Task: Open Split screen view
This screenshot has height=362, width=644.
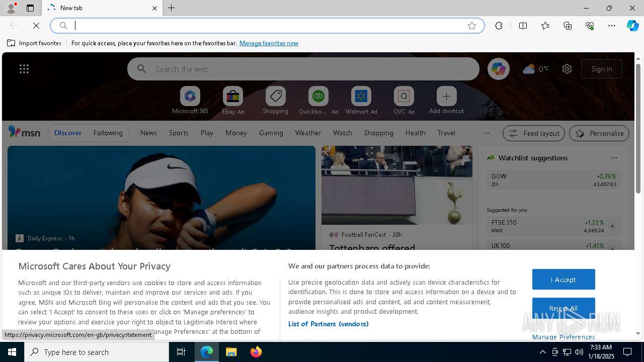Action: [523, 26]
